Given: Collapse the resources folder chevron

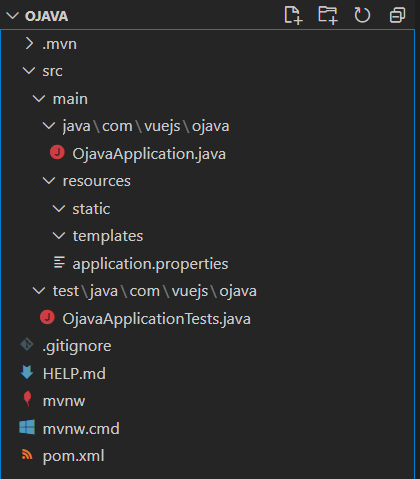Looking at the screenshot, I should coord(49,181).
